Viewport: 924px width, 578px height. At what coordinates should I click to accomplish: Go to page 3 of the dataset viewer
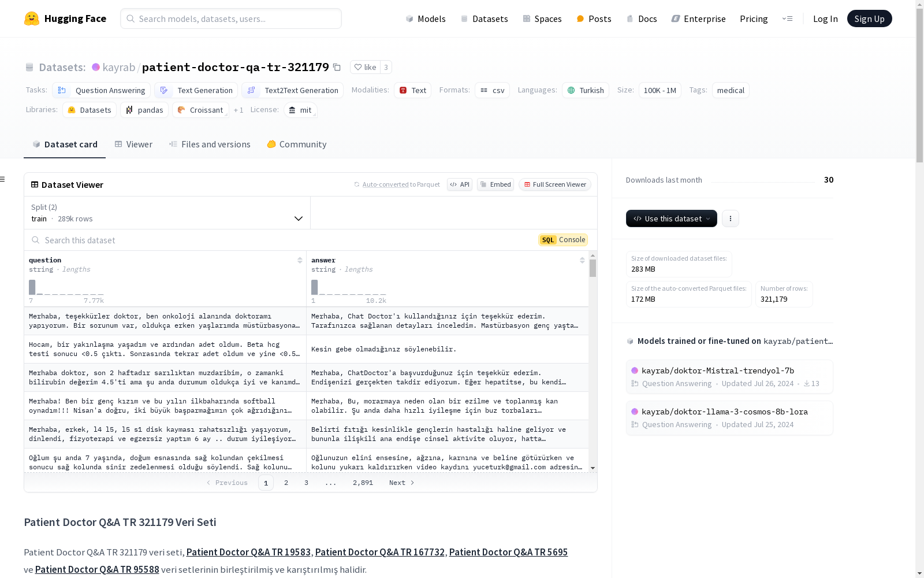click(x=306, y=483)
